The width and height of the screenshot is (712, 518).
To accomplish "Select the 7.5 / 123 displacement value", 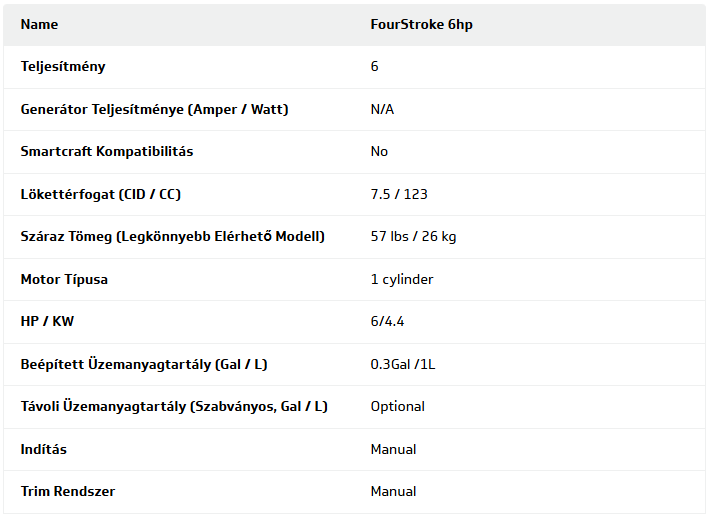I will pos(399,194).
